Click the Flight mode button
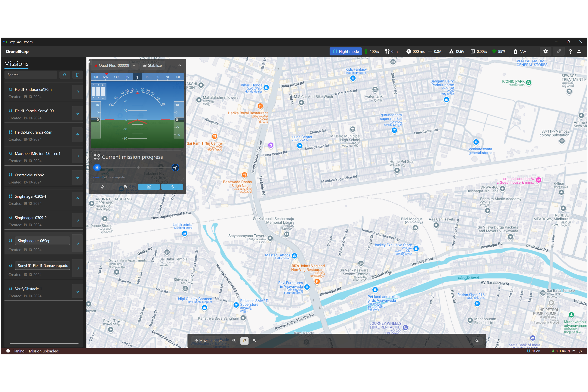Screen dimensions: 588x392 [x=346, y=52]
